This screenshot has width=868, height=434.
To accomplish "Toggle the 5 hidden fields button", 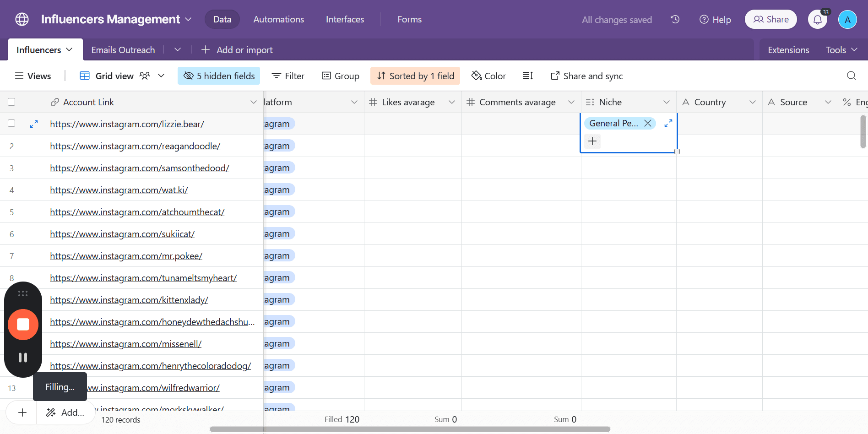I will point(219,76).
